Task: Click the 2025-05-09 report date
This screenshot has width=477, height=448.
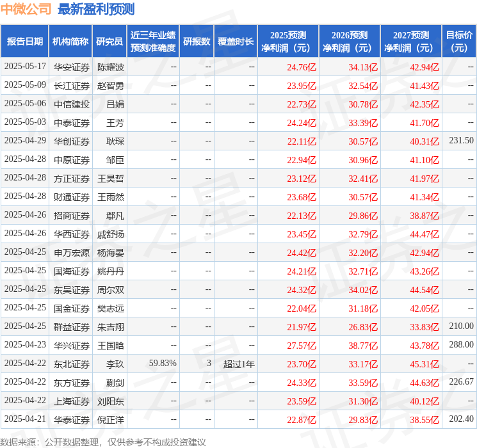Action: [x=25, y=85]
